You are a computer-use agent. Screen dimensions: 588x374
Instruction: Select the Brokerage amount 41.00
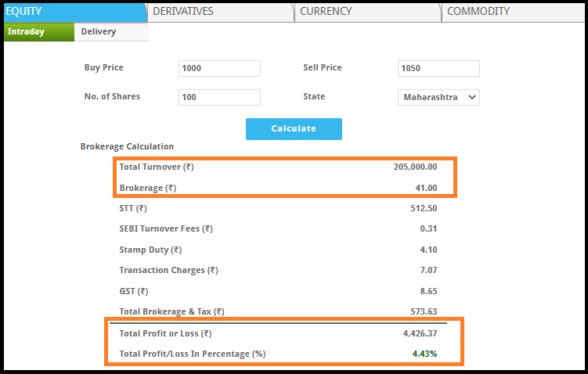(426, 188)
